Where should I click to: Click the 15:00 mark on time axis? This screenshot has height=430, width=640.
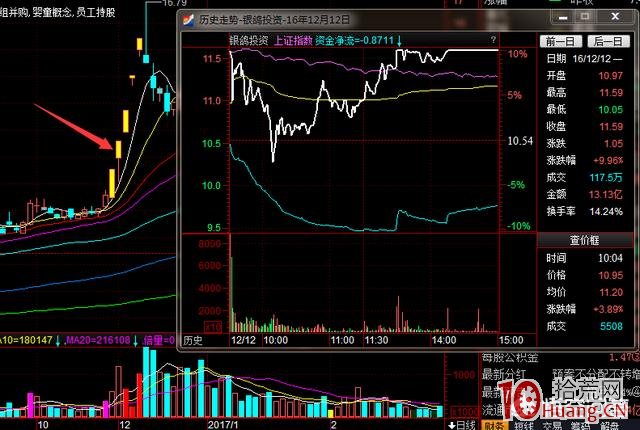coord(511,340)
